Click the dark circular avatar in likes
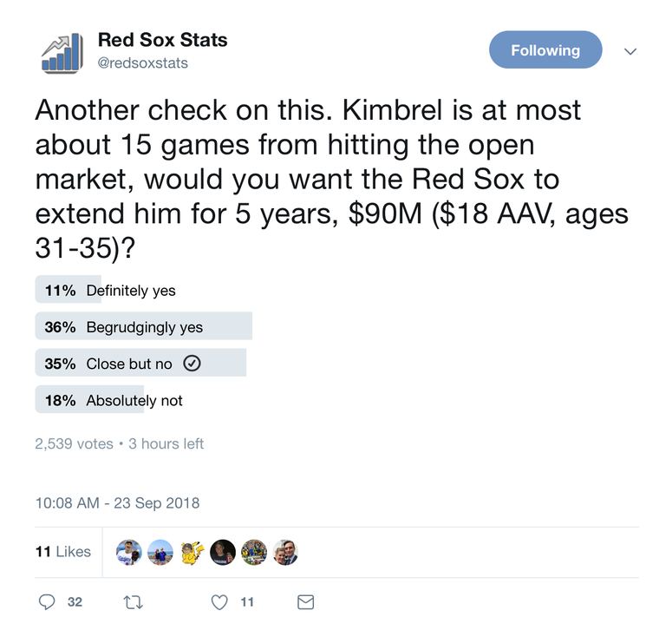The image size is (672, 643). click(x=223, y=552)
